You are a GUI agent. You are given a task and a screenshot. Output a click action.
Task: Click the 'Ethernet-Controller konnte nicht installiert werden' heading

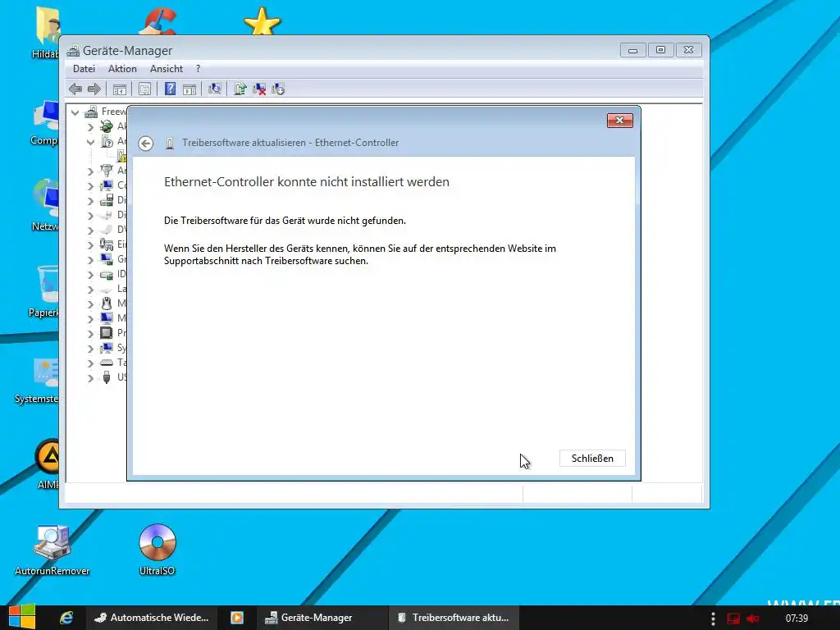pyautogui.click(x=307, y=182)
